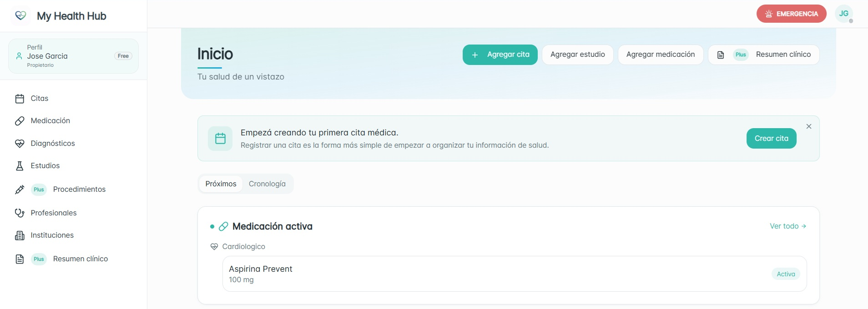Click the Activa status badge
Viewport: 868px width, 309px height.
786,274
